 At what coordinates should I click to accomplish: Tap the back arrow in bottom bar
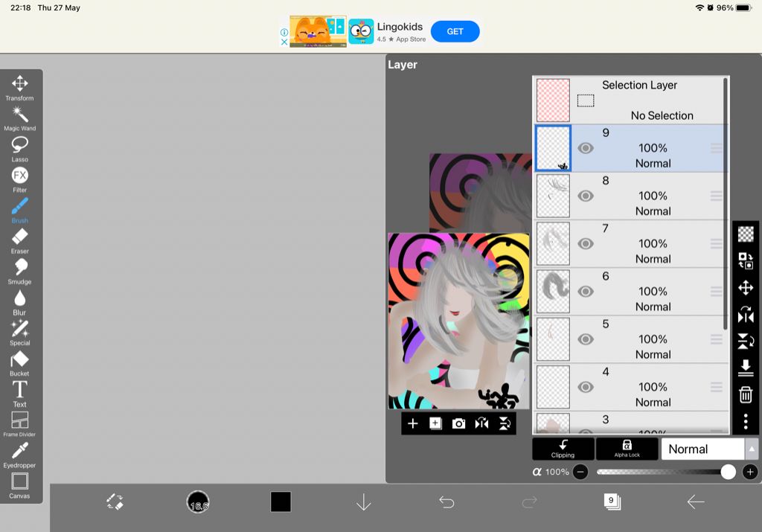click(x=696, y=502)
